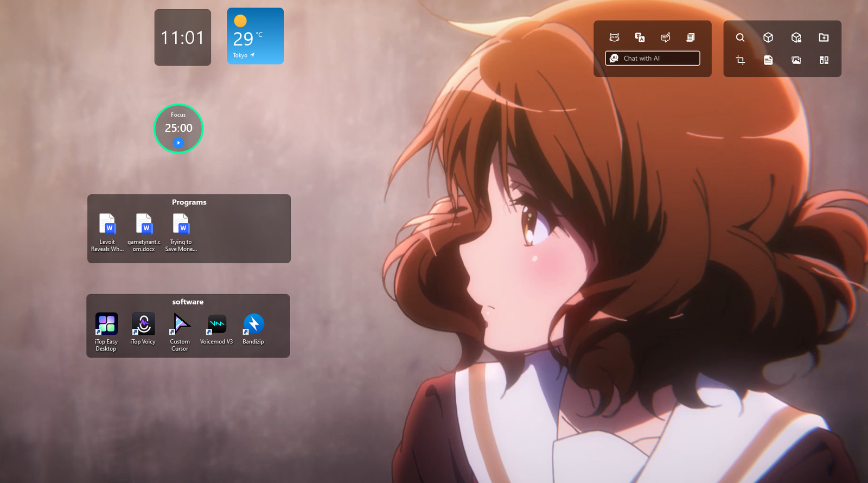Select the Custom Cursor shortcut

(180, 332)
